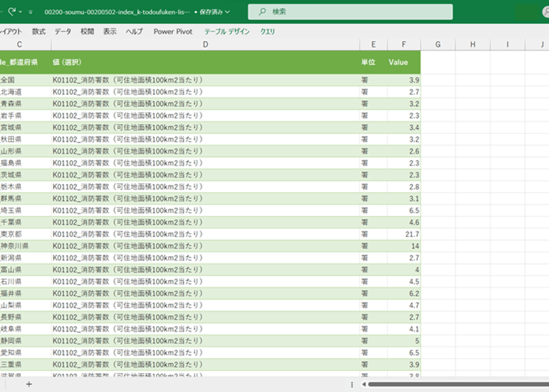The width and height of the screenshot is (549, 392).
Task: Select the 岐阜県 cell
Action: 26,329
